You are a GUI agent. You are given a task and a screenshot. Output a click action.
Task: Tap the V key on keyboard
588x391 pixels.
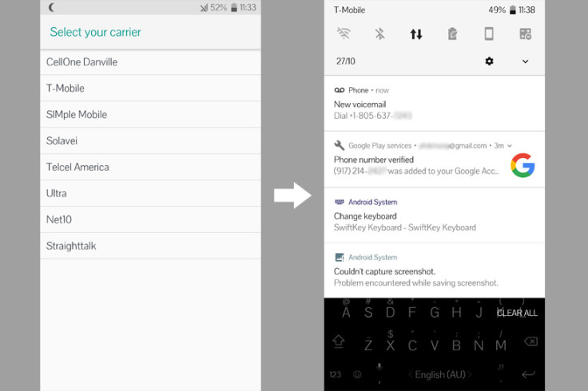[435, 346]
